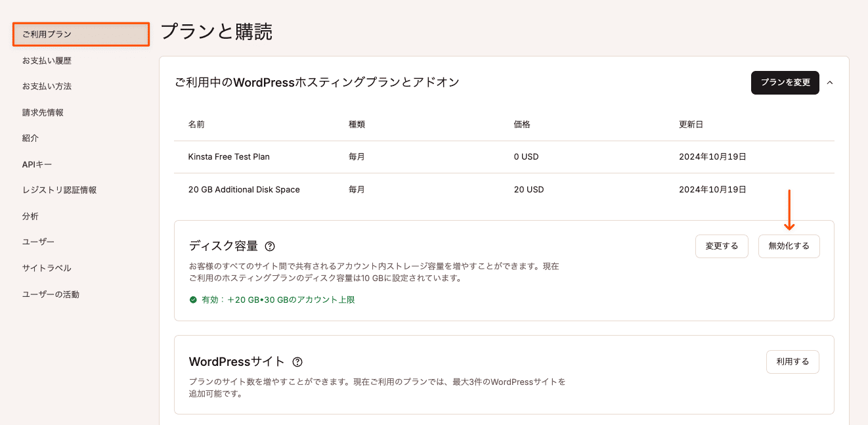868x425 pixels.
Task: Go to 分析 in the sidebar
Action: pos(30,216)
